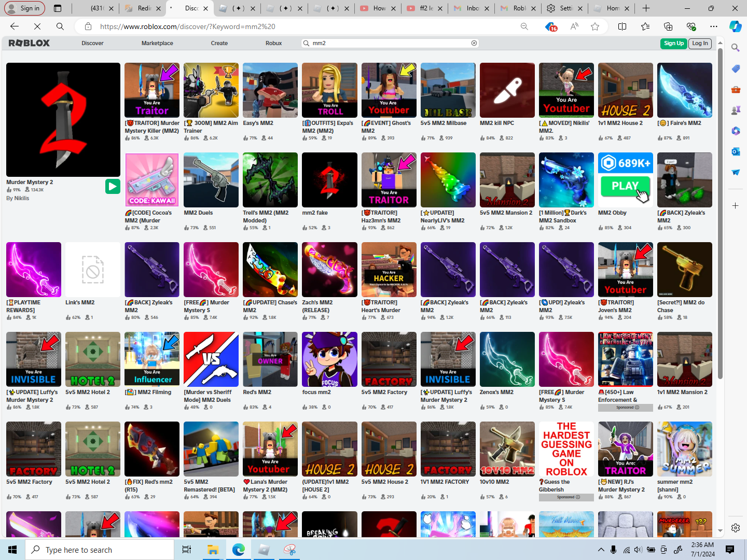The image size is (747, 560).
Task: Open Browser essentials
Action: [691, 26]
